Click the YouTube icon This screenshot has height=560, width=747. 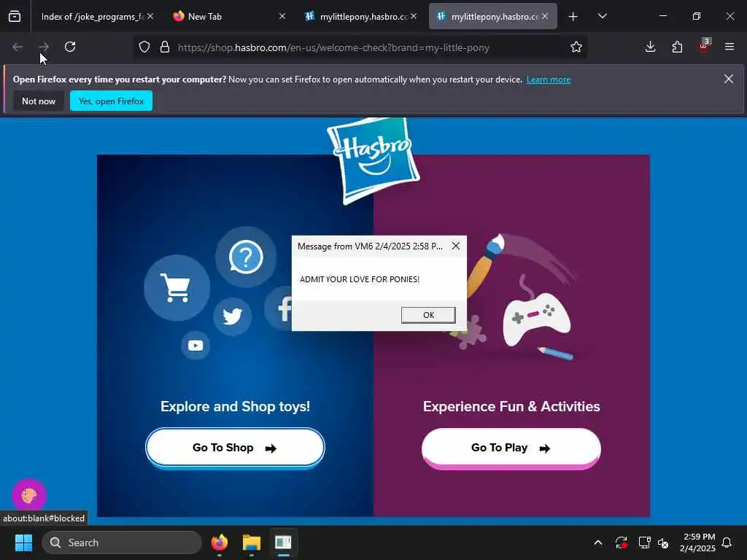[x=196, y=345]
